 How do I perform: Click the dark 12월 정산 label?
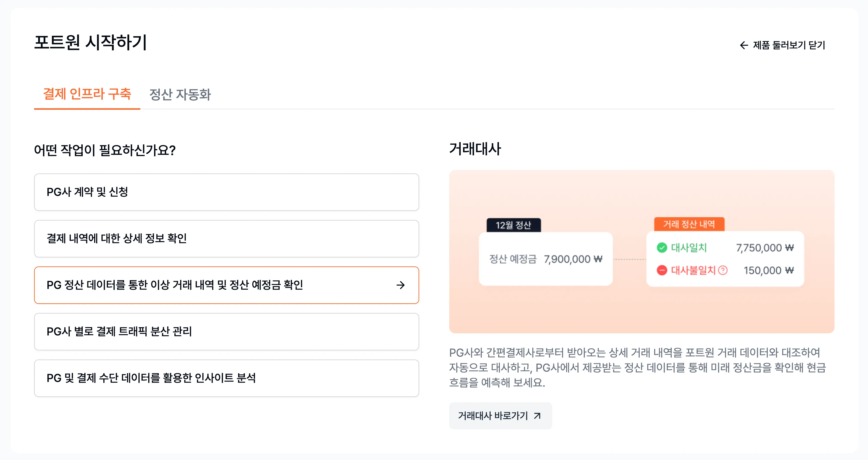tap(513, 225)
